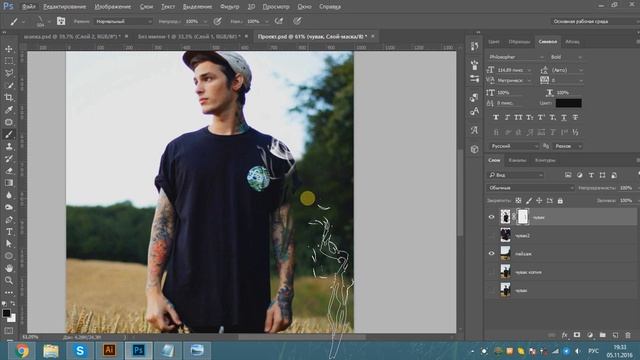
Task: Toggle Underline in Character panel
Action: 564,118
